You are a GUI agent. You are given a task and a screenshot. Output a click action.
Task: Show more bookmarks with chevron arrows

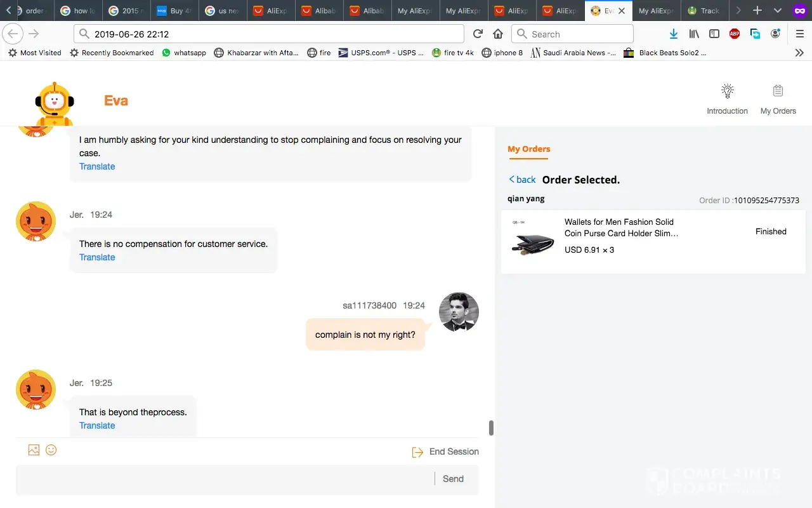799,53
